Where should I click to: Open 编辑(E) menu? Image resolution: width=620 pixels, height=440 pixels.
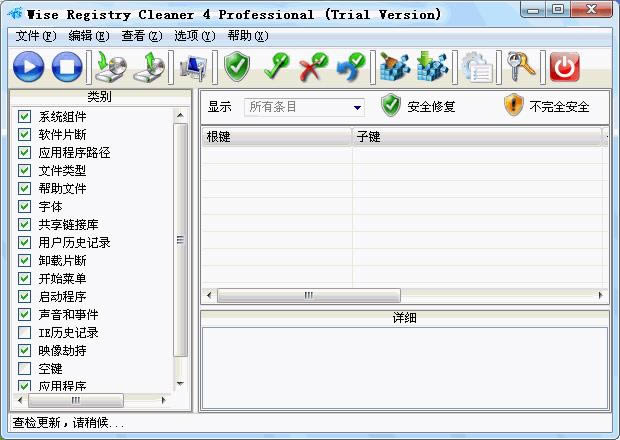pyautogui.click(x=89, y=36)
